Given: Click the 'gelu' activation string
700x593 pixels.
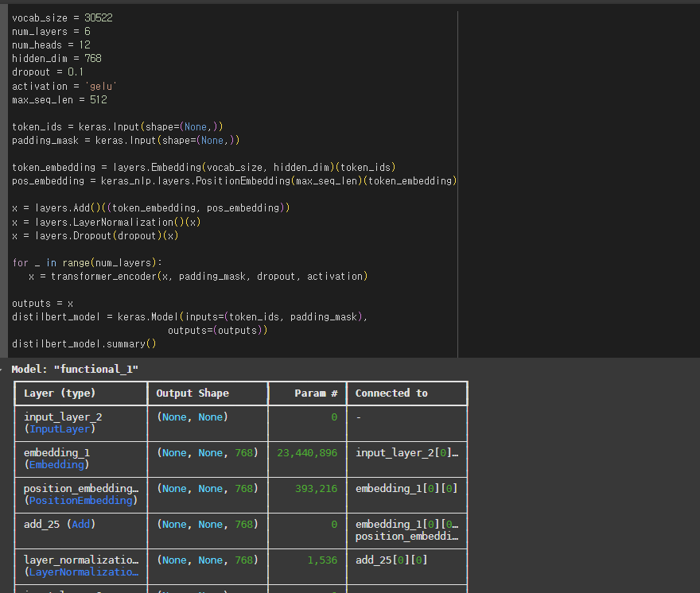Looking at the screenshot, I should 101,86.
